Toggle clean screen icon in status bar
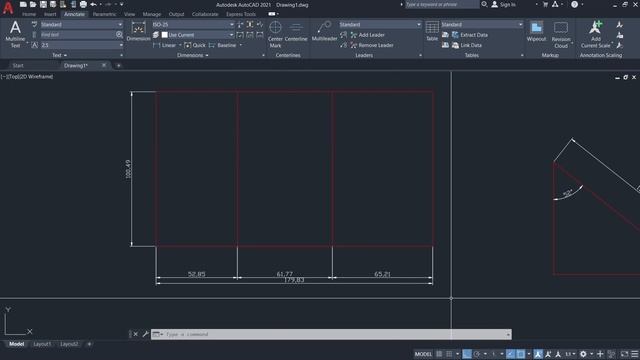 624,354
